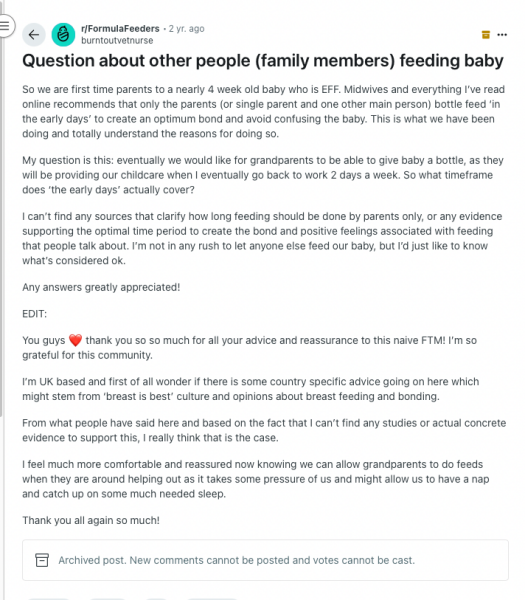The height and width of the screenshot is (600, 525).
Task: Click the gold archived-post icon in the header
Action: 486,35
